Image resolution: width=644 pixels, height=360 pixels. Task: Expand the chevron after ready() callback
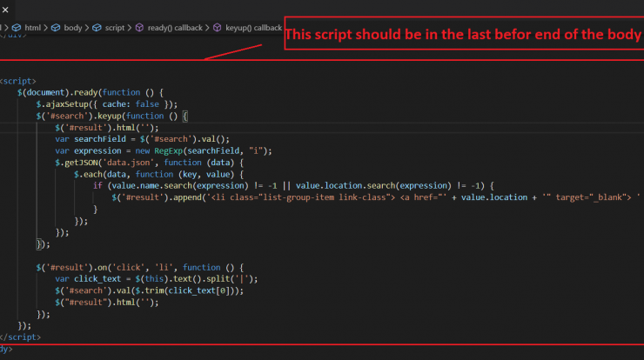coord(207,28)
